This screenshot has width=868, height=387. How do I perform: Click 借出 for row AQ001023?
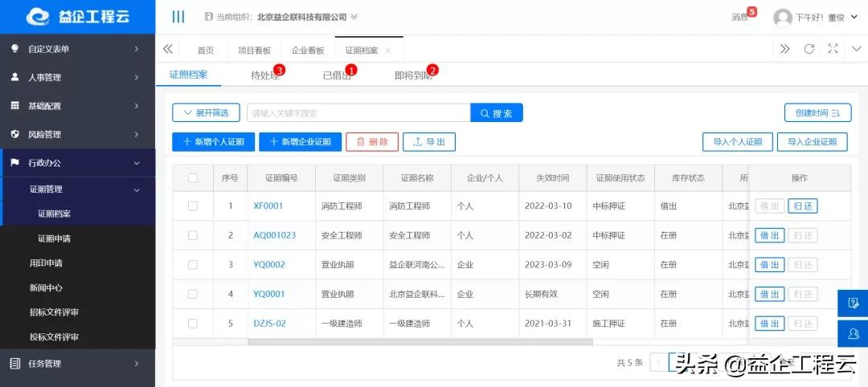769,235
